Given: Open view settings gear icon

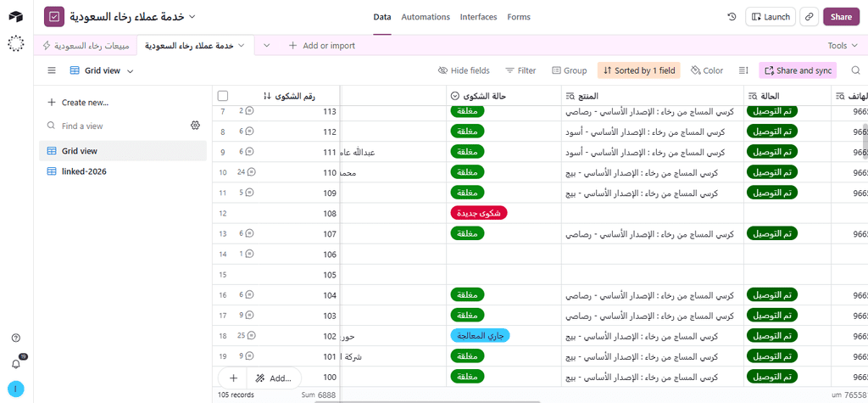Looking at the screenshot, I should pyautogui.click(x=195, y=126).
